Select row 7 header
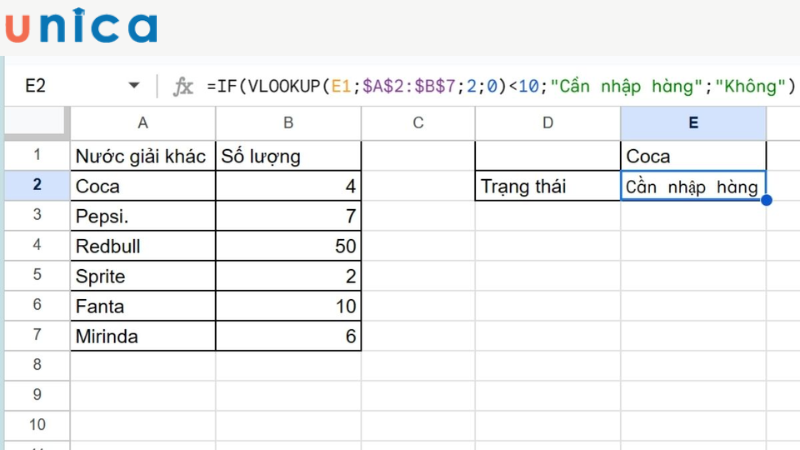This screenshot has width=800, height=450. pyautogui.click(x=37, y=335)
